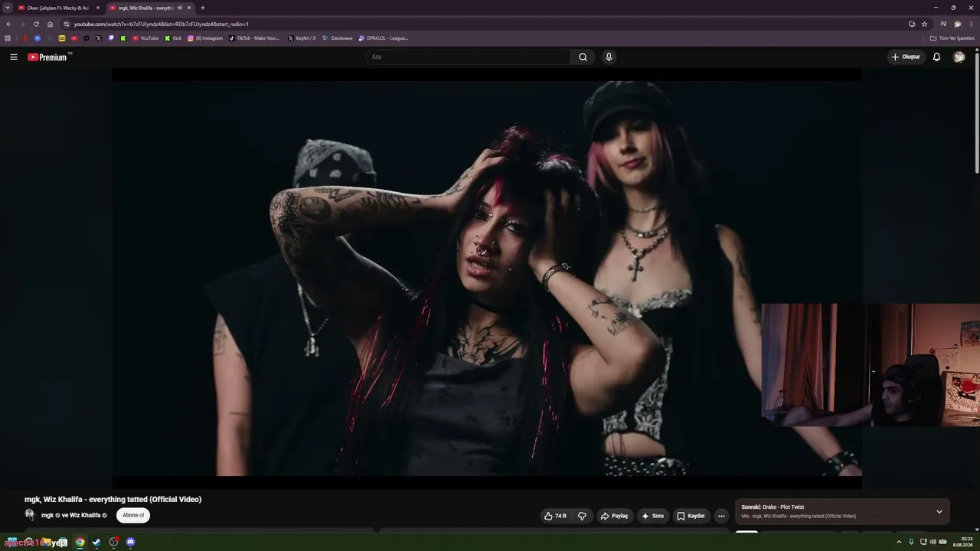The height and width of the screenshot is (551, 980).
Task: Open the media controls icon in toolbar
Action: pos(943,24)
